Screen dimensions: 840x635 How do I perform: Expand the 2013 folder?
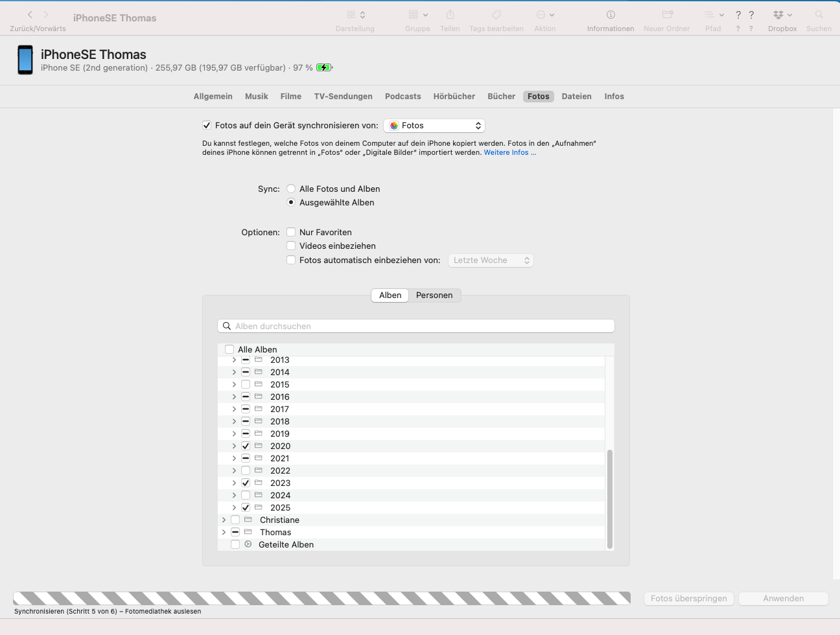pos(234,360)
